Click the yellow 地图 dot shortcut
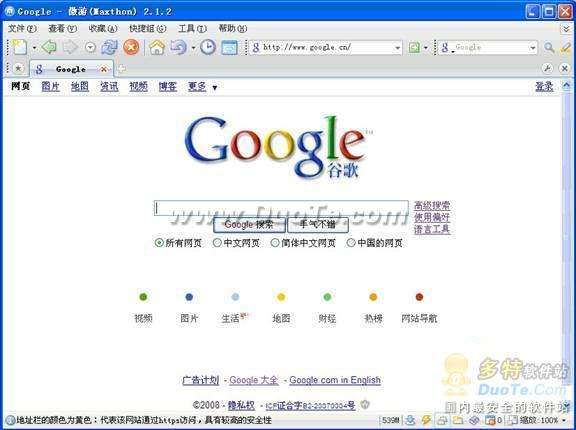576x430 pixels. 281,297
